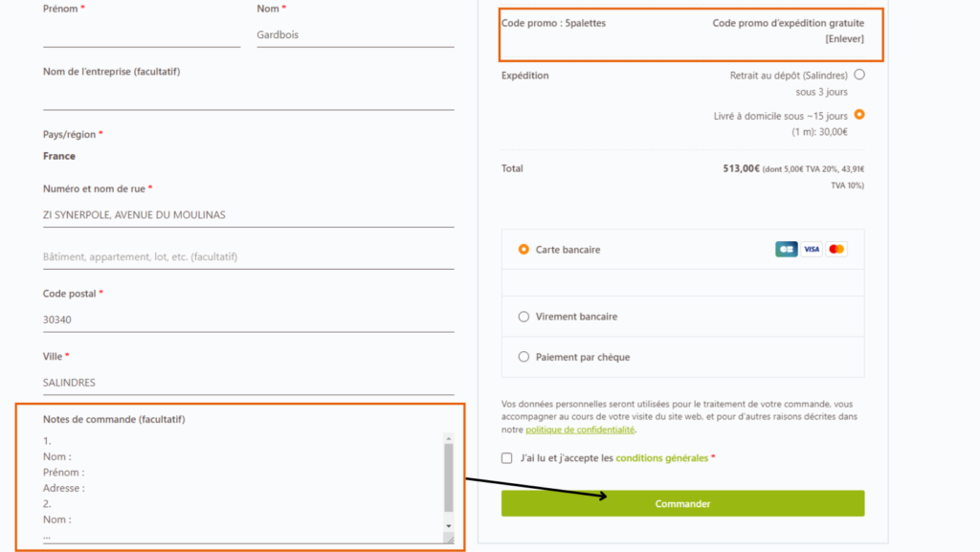The width and height of the screenshot is (980, 552).
Task: Select Paiement par chèque option
Action: (x=523, y=357)
